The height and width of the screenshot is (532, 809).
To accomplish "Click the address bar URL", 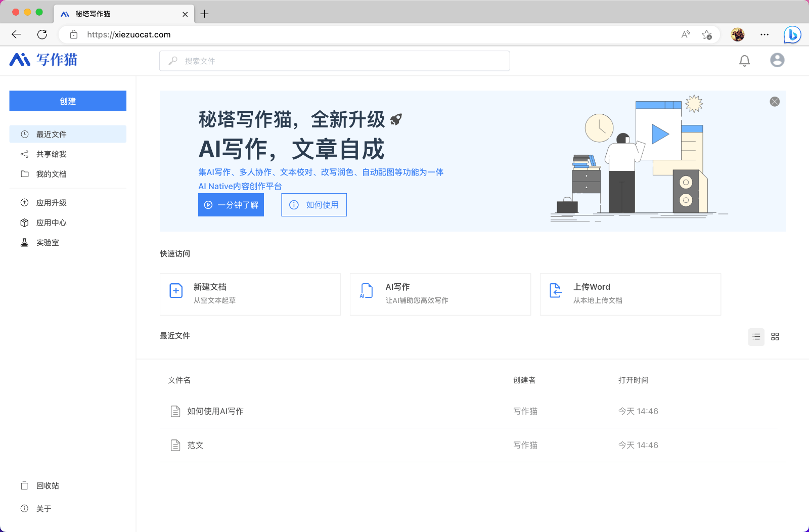I will [129, 34].
